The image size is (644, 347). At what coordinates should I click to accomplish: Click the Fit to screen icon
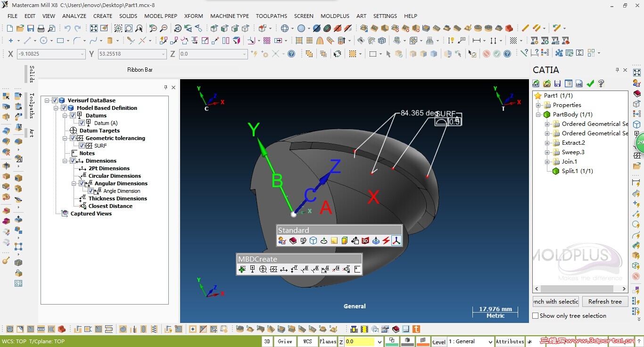click(x=94, y=28)
